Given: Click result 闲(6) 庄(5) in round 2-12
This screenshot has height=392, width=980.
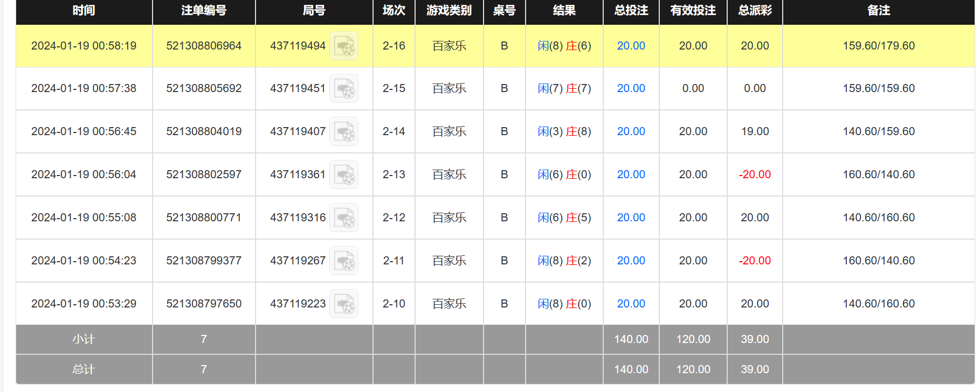Looking at the screenshot, I should [x=564, y=218].
